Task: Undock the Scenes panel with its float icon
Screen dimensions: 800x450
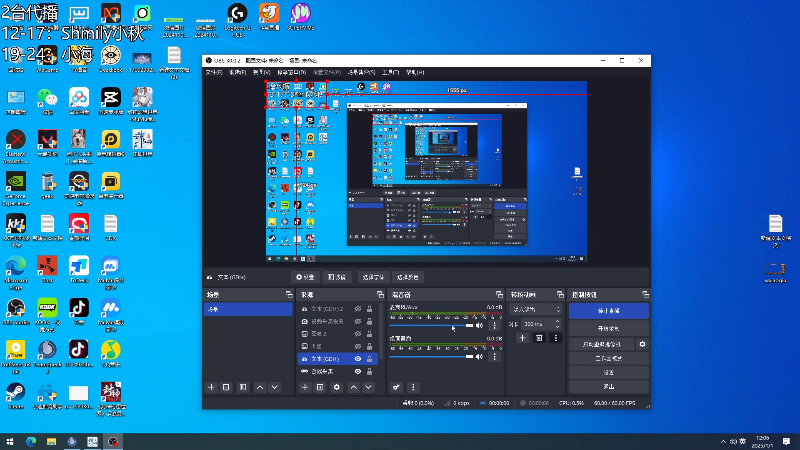Action: (x=289, y=295)
